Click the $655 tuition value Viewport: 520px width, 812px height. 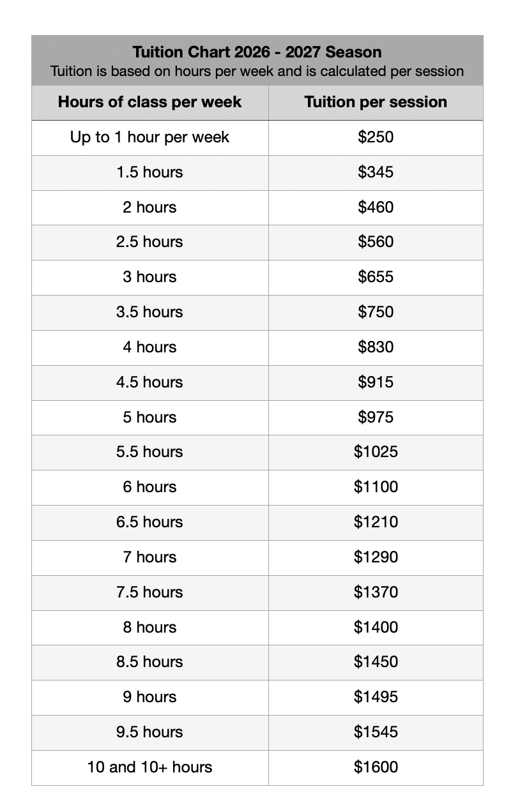click(376, 277)
